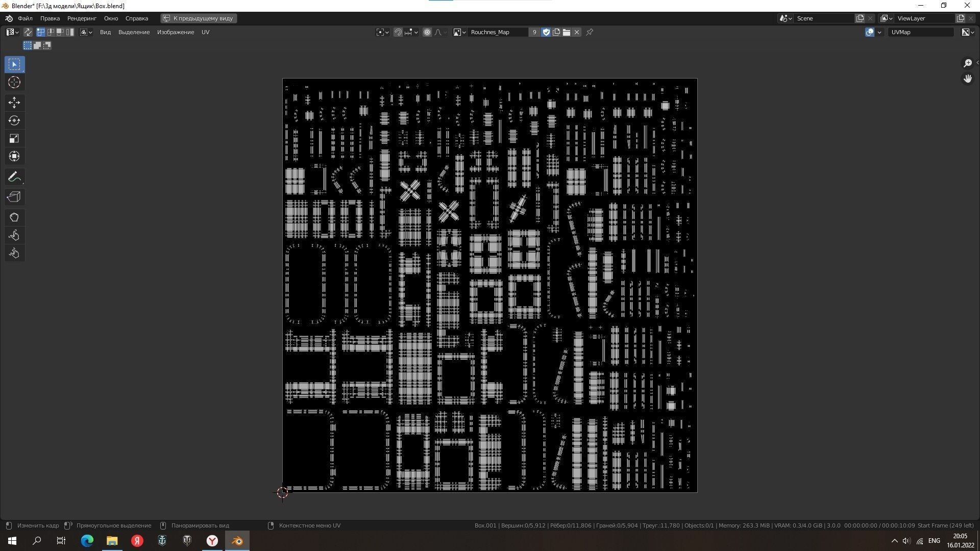Image resolution: width=980 pixels, height=551 pixels.
Task: Select the Rotate tool in the toolbar
Action: 14,120
